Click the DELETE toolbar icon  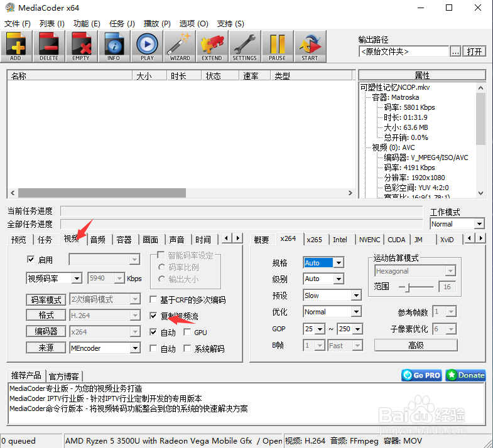pos(49,46)
